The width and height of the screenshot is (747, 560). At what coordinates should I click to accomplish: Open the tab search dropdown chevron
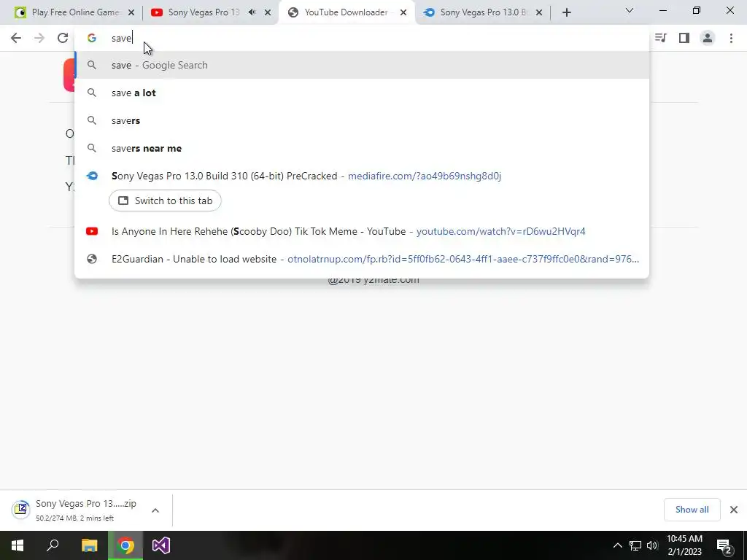630,10
